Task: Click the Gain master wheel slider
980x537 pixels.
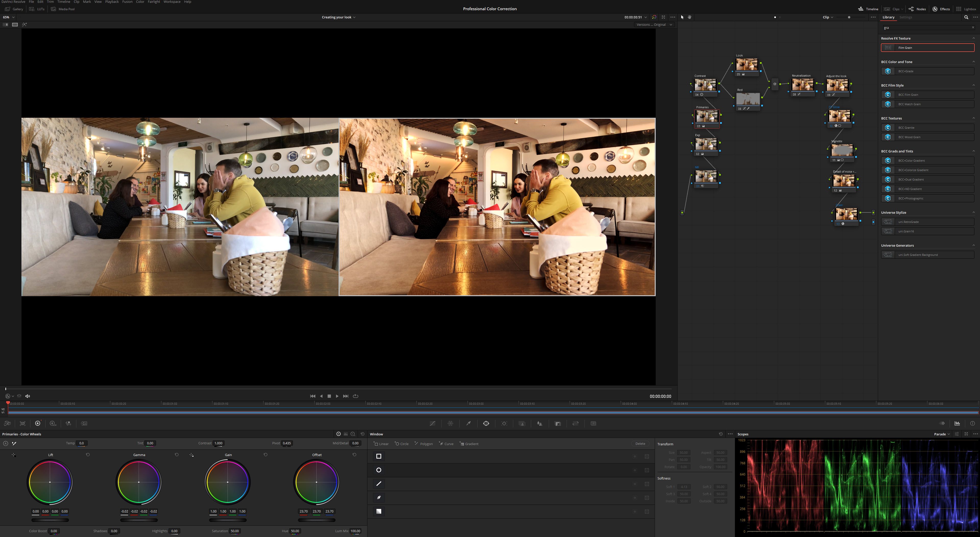Action: click(228, 520)
